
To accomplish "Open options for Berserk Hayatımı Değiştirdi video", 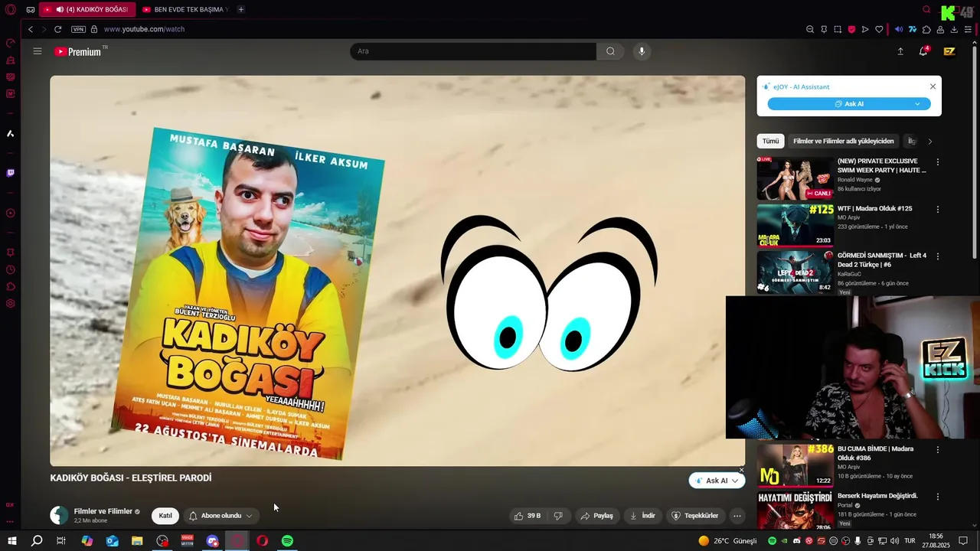I will click(x=937, y=497).
